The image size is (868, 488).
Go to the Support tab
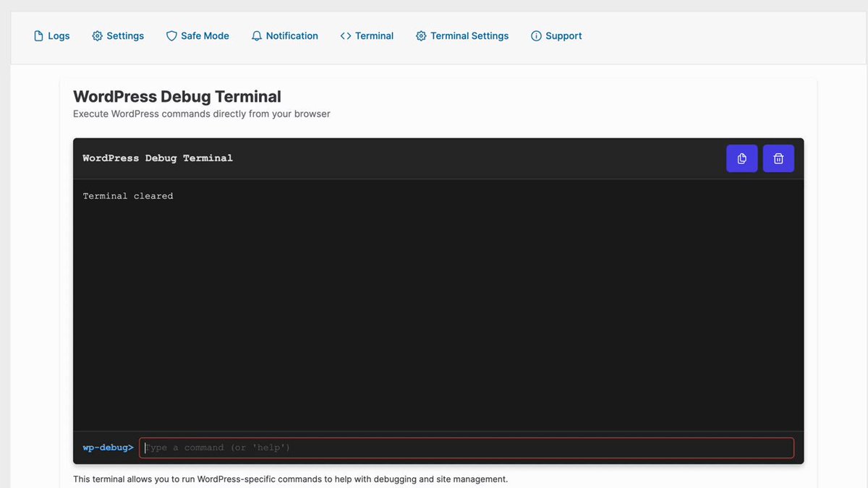coord(556,36)
